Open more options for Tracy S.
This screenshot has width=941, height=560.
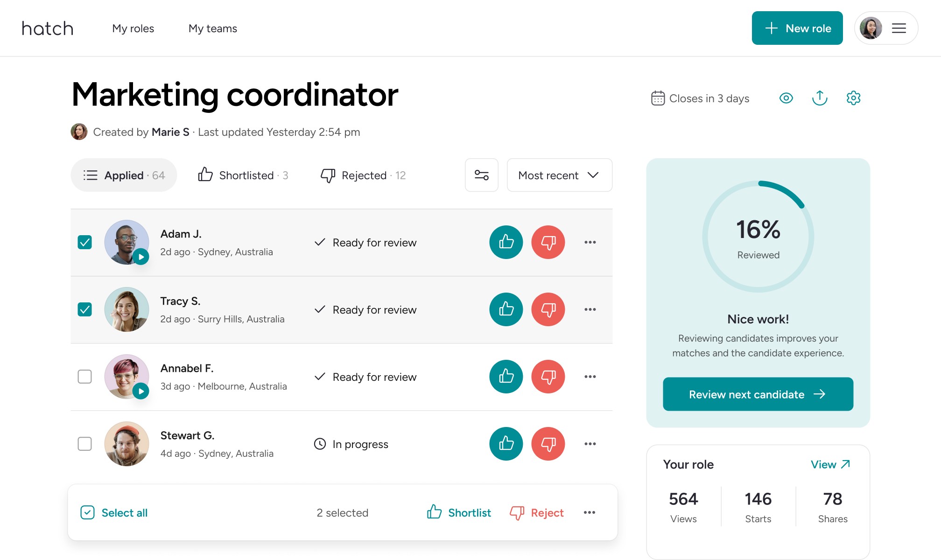[x=590, y=309]
